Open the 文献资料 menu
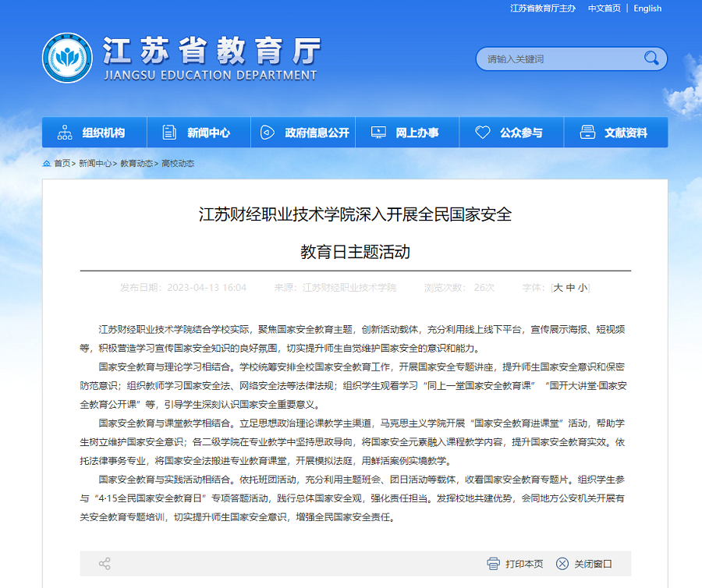The image size is (702, 588). 616,133
